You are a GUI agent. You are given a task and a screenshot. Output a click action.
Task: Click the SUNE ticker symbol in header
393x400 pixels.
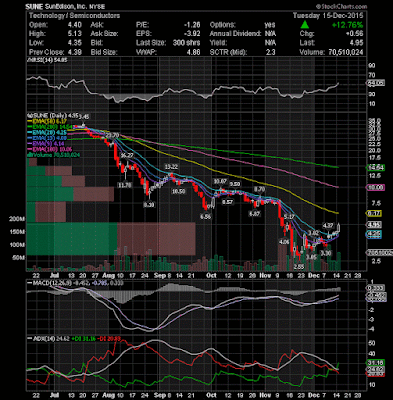click(35, 6)
